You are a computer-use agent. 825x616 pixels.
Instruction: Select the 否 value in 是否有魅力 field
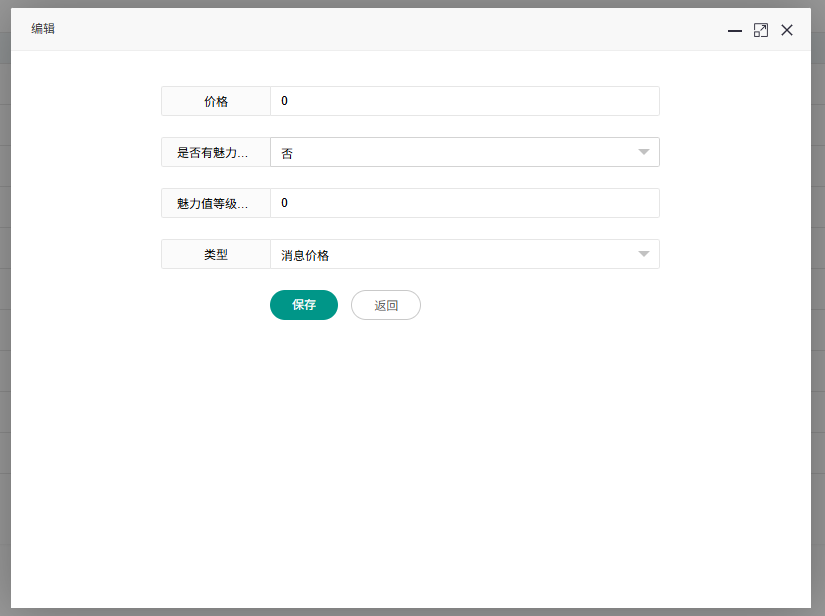(450, 152)
